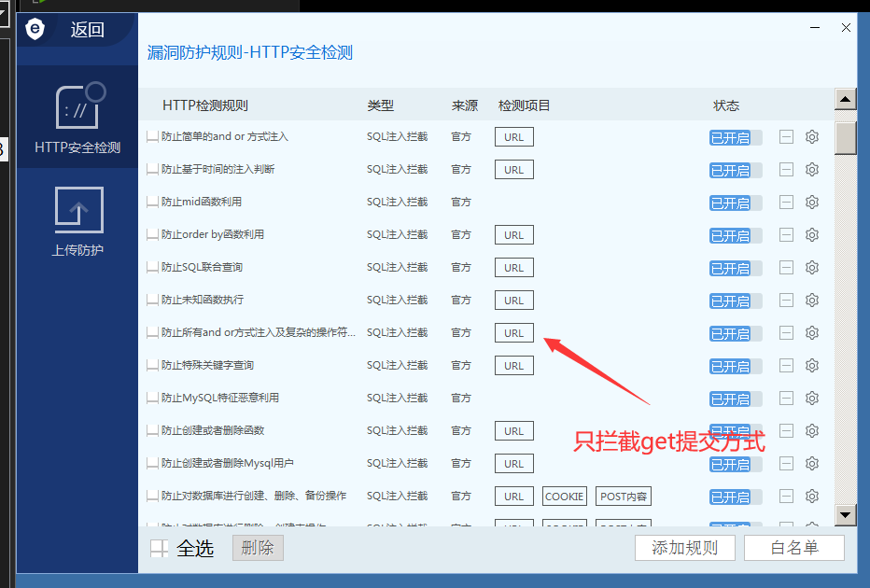
Task: Click COOKIE tag in 防止对数据库进行创建 row
Action: (x=565, y=497)
